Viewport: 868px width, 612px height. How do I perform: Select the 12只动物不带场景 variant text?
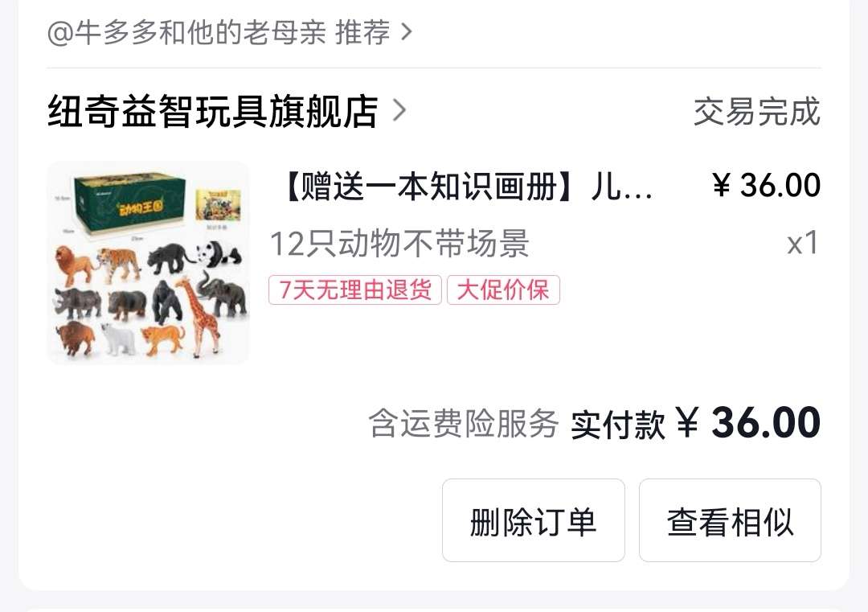[399, 243]
